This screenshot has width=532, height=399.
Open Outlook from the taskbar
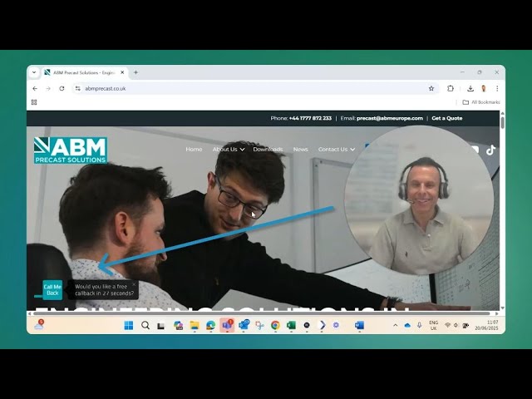click(x=244, y=325)
